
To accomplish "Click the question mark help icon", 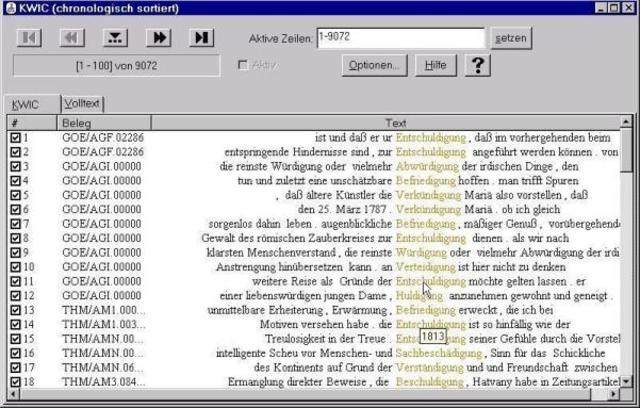I will click(x=478, y=65).
